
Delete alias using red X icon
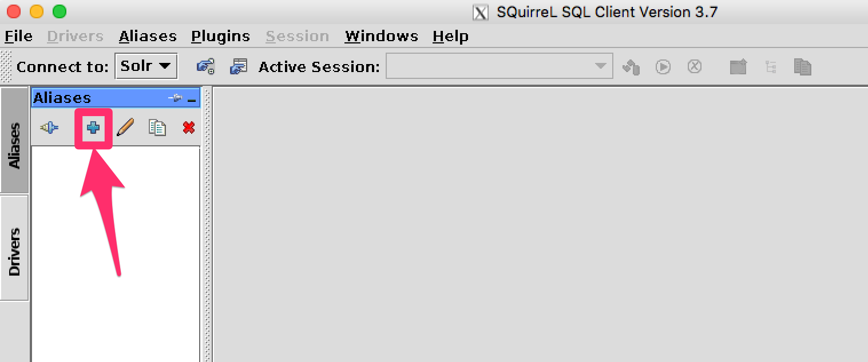pyautogui.click(x=188, y=128)
